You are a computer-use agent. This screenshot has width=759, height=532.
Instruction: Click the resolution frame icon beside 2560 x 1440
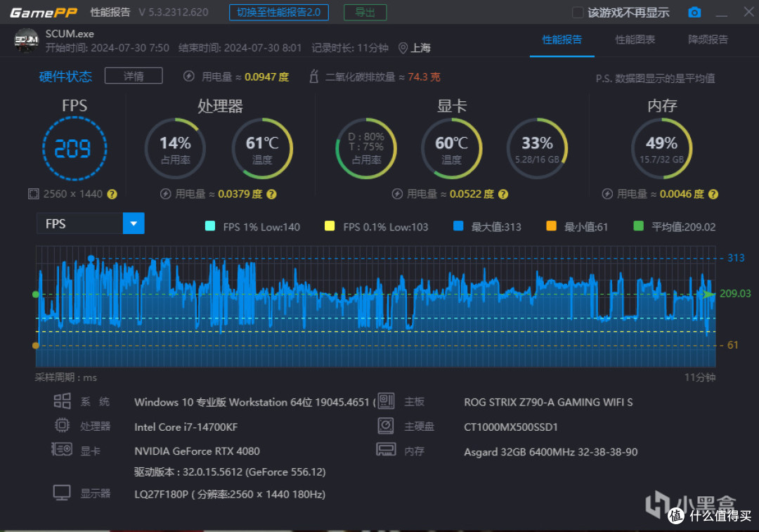(34, 194)
